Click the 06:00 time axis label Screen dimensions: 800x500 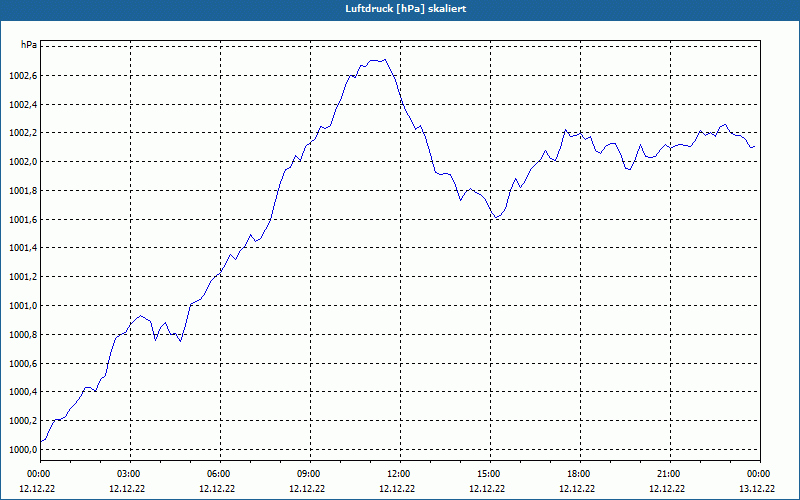[220, 474]
